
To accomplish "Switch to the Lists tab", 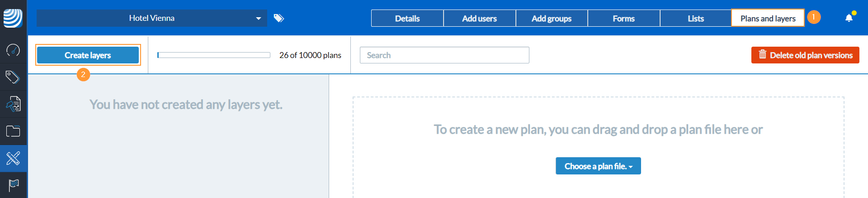I will pyautogui.click(x=695, y=19).
